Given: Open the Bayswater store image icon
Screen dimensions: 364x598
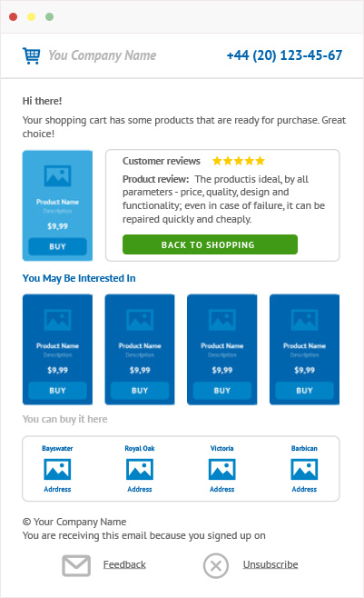Looking at the screenshot, I should pyautogui.click(x=57, y=469).
